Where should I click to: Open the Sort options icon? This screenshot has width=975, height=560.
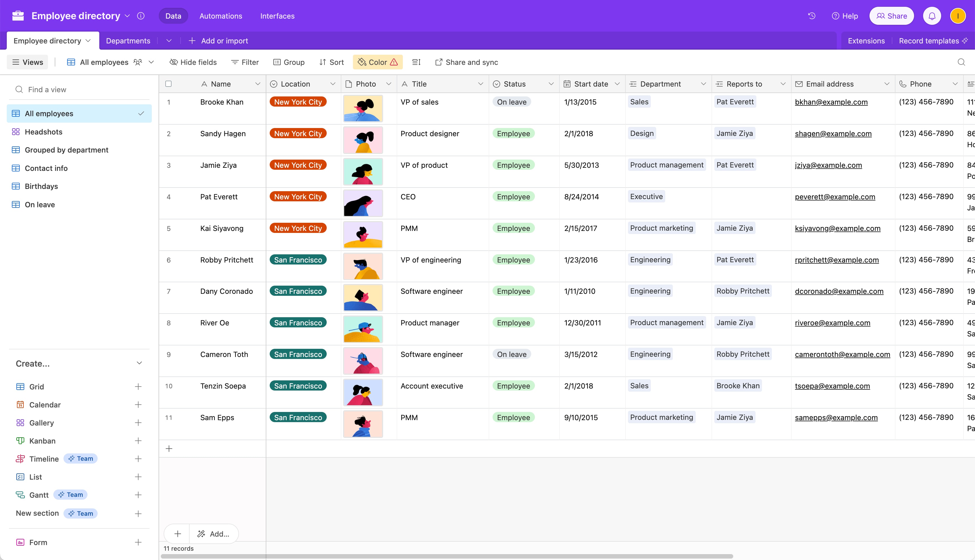[x=323, y=62]
